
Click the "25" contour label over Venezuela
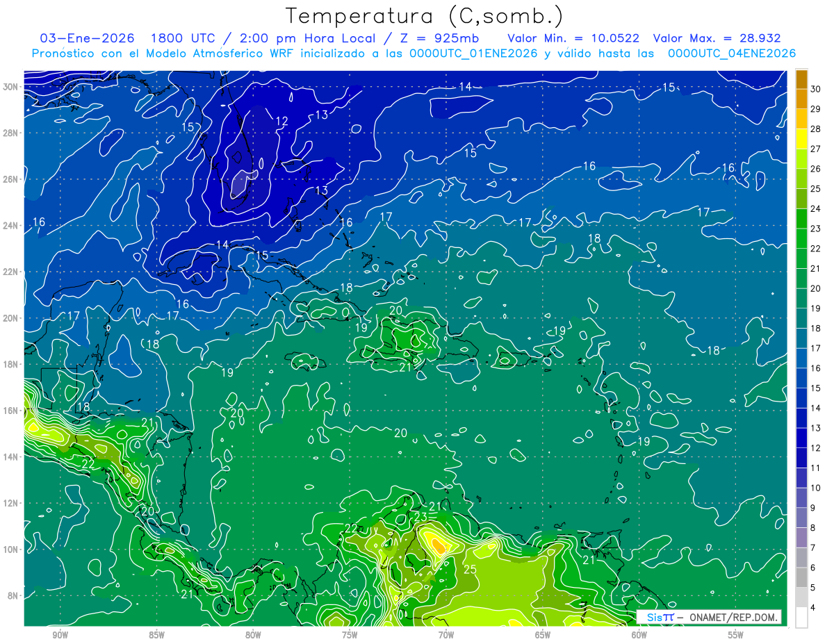click(x=470, y=569)
